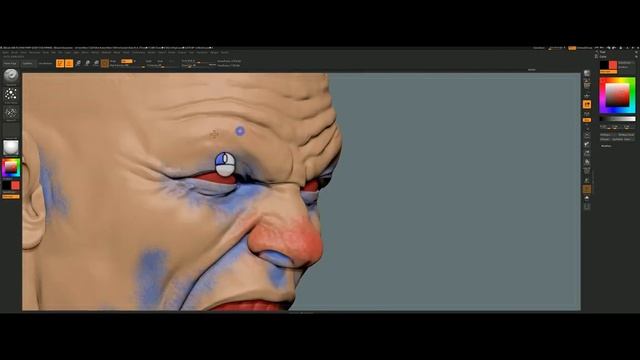Open the Brush menu in menu bar

14,52
